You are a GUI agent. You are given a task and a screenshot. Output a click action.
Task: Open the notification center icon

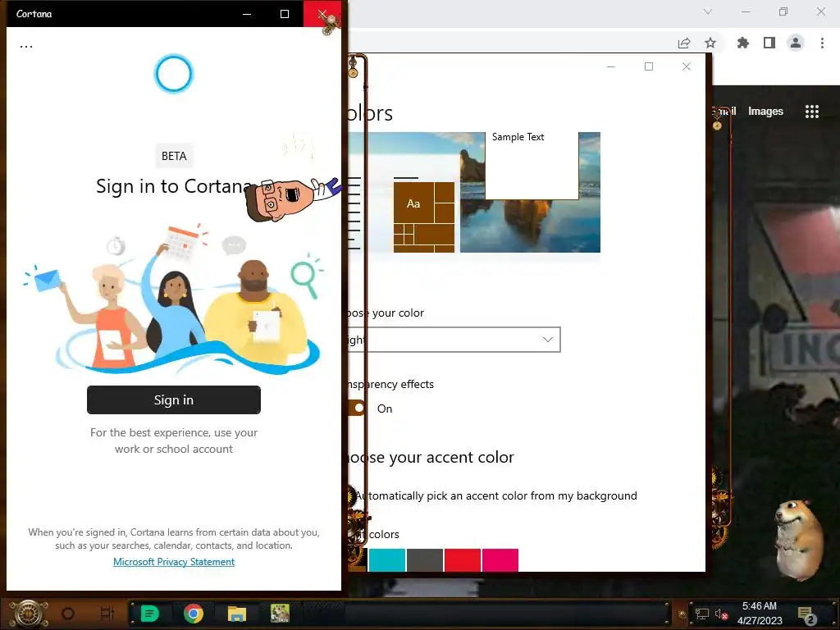coord(806,615)
